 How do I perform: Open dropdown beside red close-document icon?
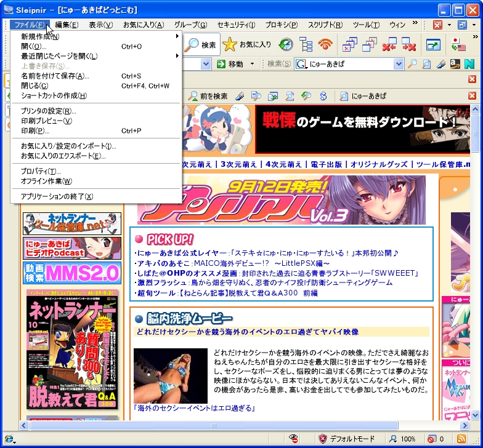tap(449, 25)
